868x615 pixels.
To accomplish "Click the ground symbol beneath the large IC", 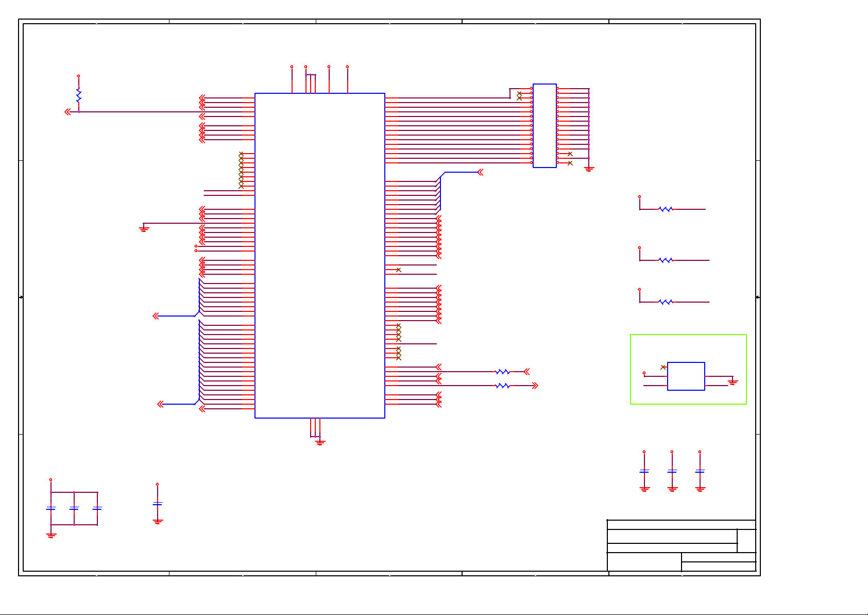I will [x=320, y=442].
